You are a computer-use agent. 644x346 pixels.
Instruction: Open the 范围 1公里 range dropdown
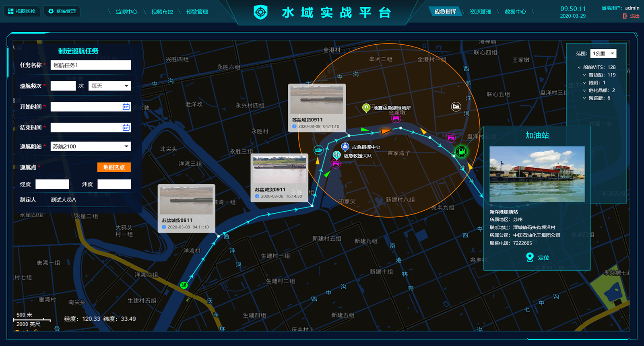(x=603, y=54)
